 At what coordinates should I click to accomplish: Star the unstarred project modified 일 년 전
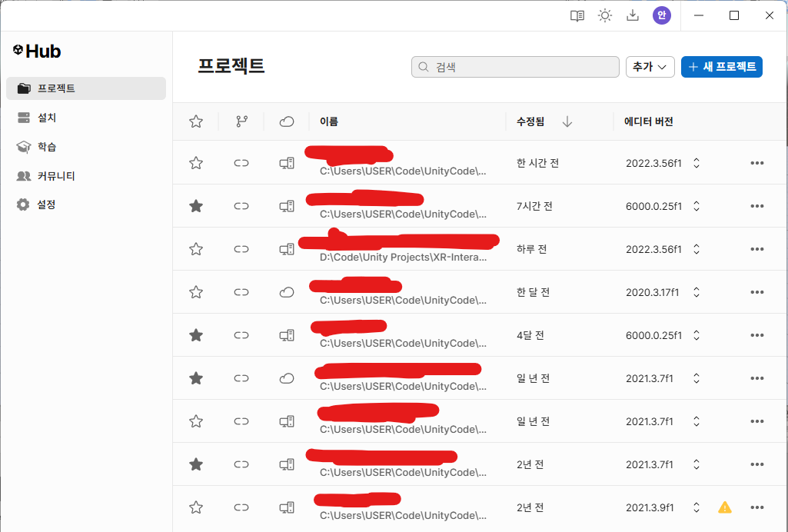coord(196,421)
